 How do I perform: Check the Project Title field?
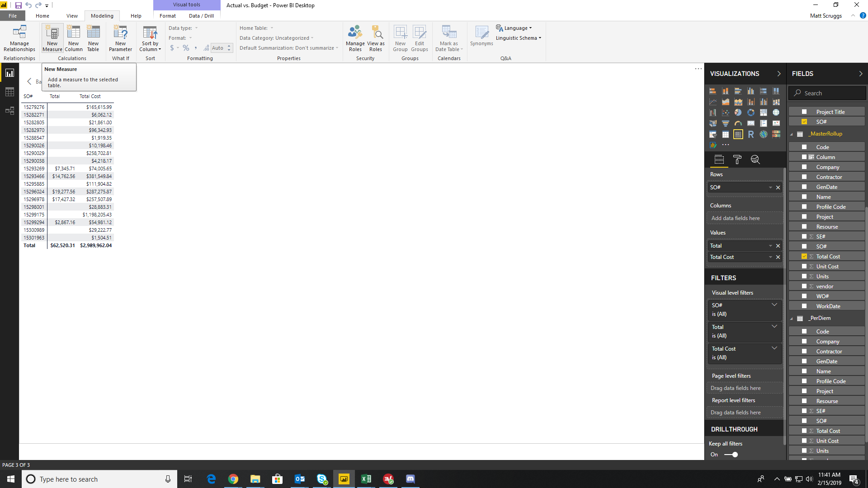point(804,112)
